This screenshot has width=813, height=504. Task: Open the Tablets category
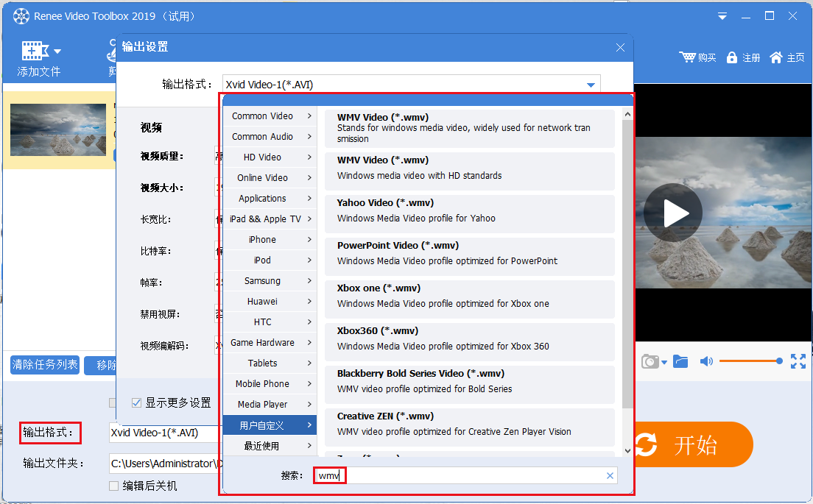pos(269,363)
